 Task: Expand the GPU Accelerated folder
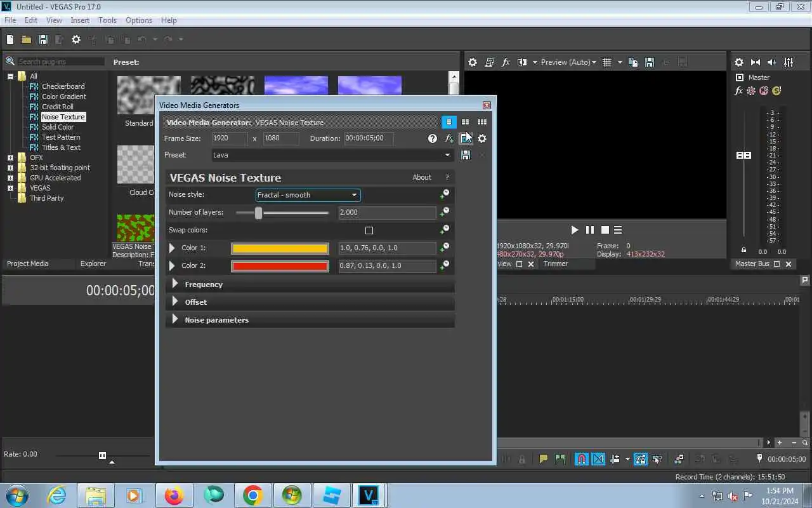[10, 178]
